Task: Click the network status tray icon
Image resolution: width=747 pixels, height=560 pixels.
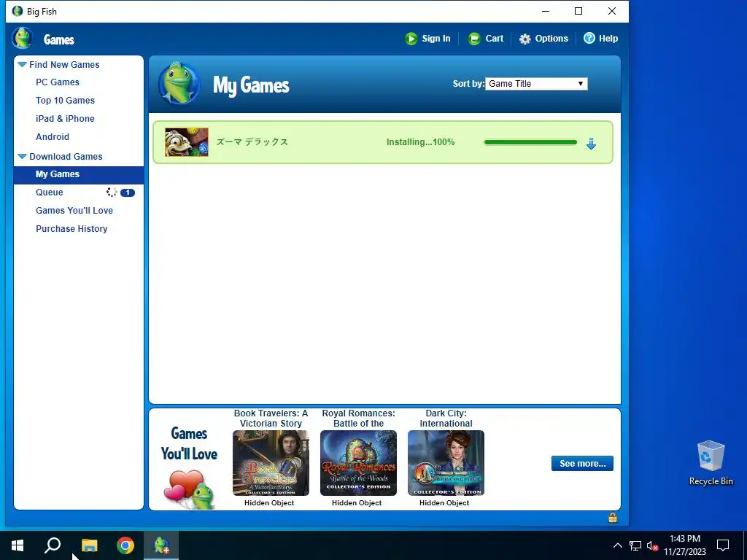Action: coord(635,545)
